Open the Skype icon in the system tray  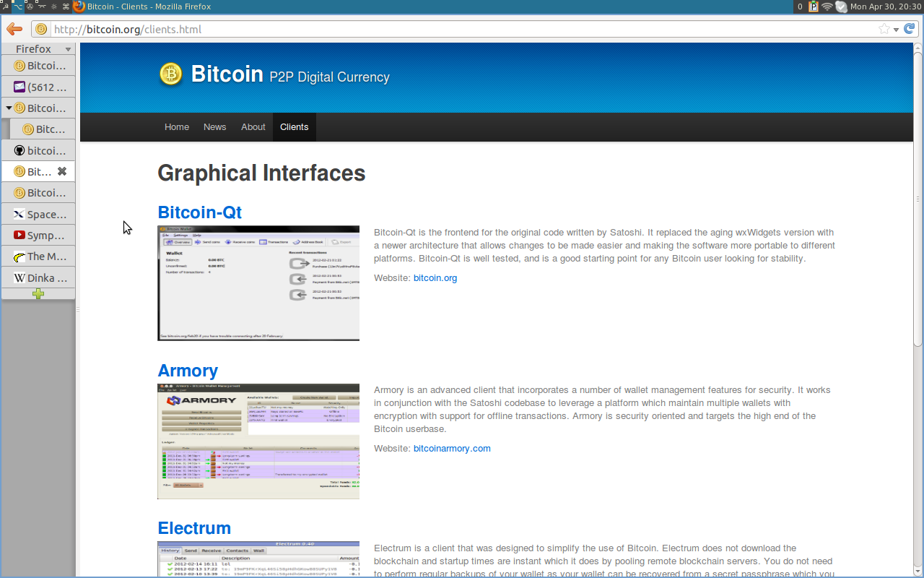coord(841,7)
